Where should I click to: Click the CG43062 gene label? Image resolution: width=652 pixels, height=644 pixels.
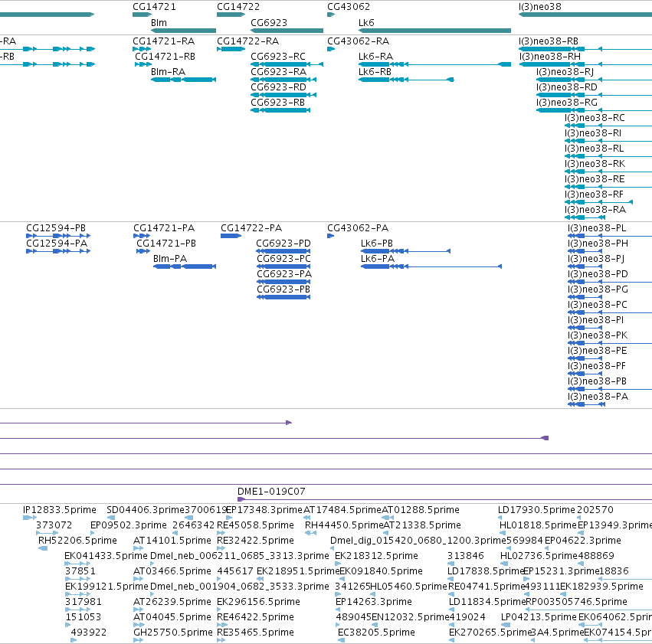point(349,7)
